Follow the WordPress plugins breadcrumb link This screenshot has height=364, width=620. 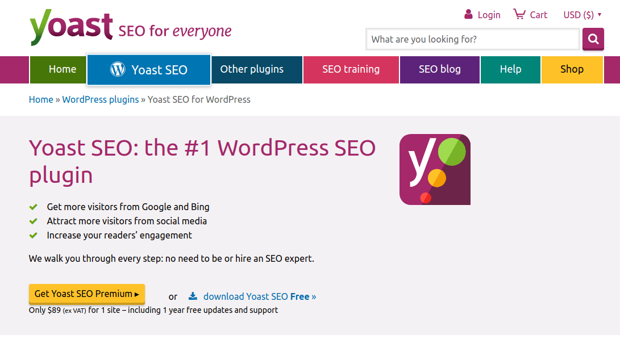(x=101, y=99)
